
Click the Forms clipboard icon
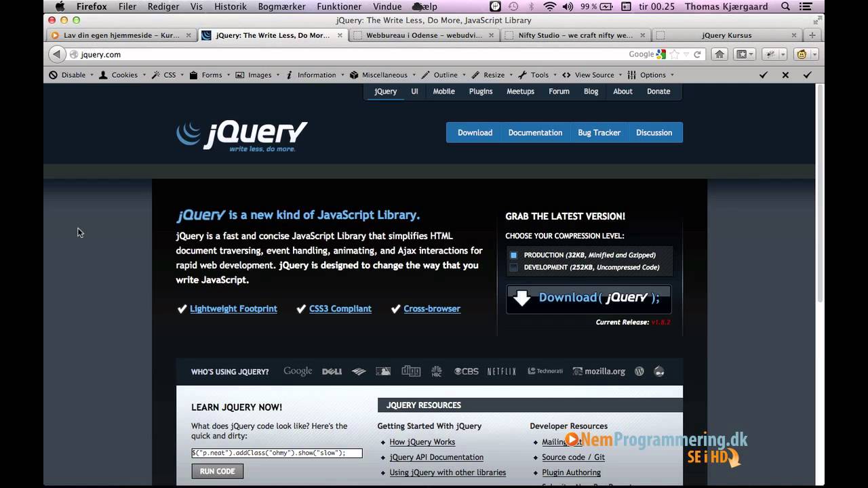pos(194,75)
